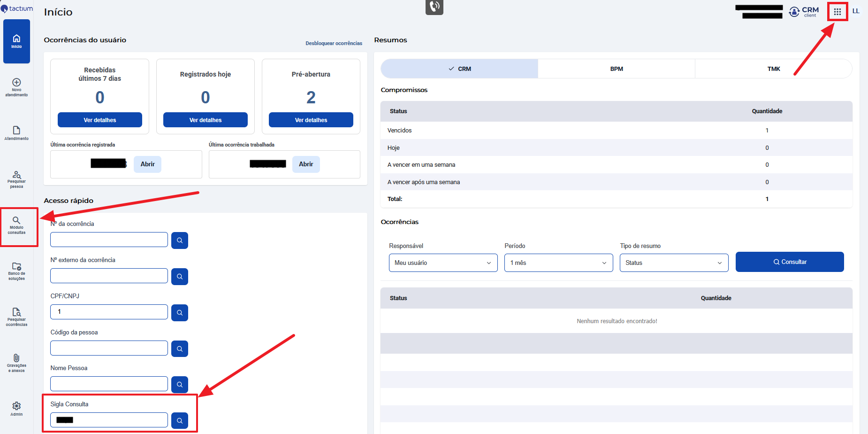Expand the Período dropdown
This screenshot has height=434, width=868.
[559, 263]
